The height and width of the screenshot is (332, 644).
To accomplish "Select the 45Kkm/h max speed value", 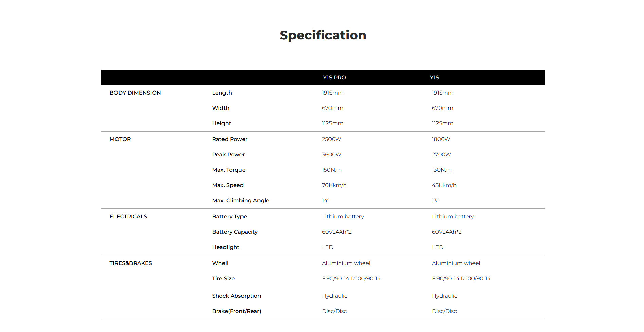I will (x=444, y=185).
